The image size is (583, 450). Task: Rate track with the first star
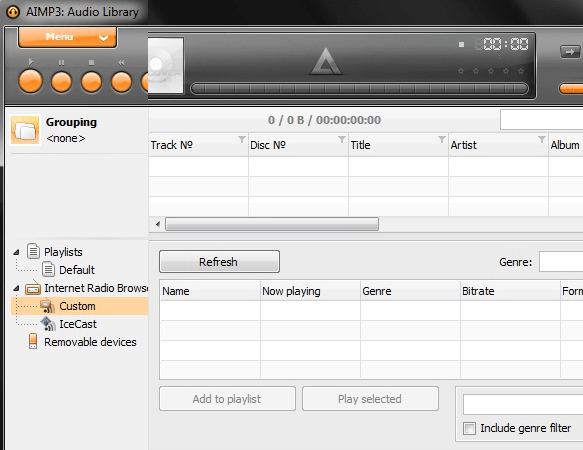461,71
